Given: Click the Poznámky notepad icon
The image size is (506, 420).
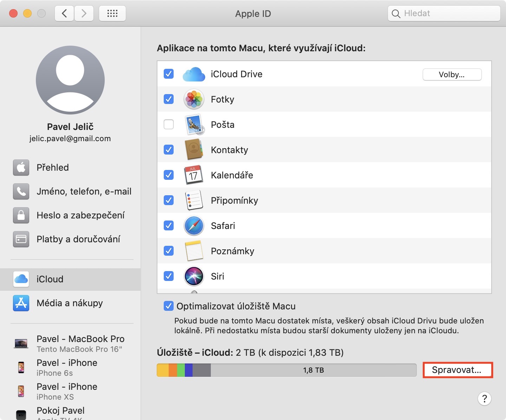Looking at the screenshot, I should [194, 251].
